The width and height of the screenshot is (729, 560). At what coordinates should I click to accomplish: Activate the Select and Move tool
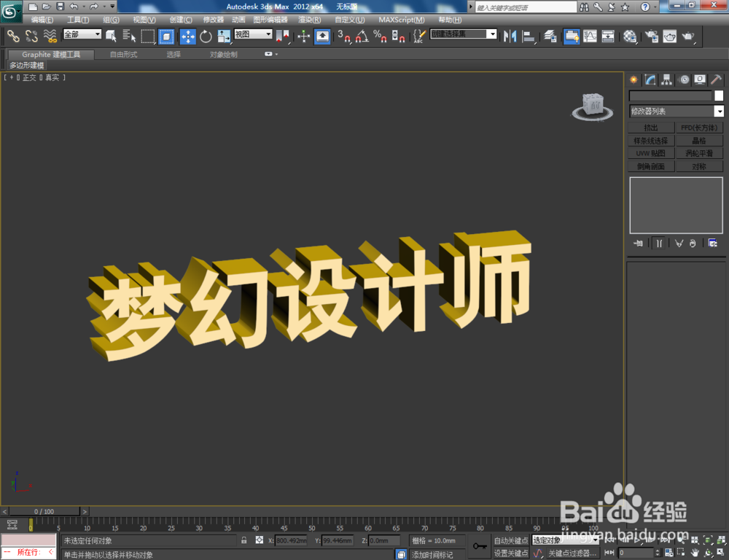click(188, 36)
